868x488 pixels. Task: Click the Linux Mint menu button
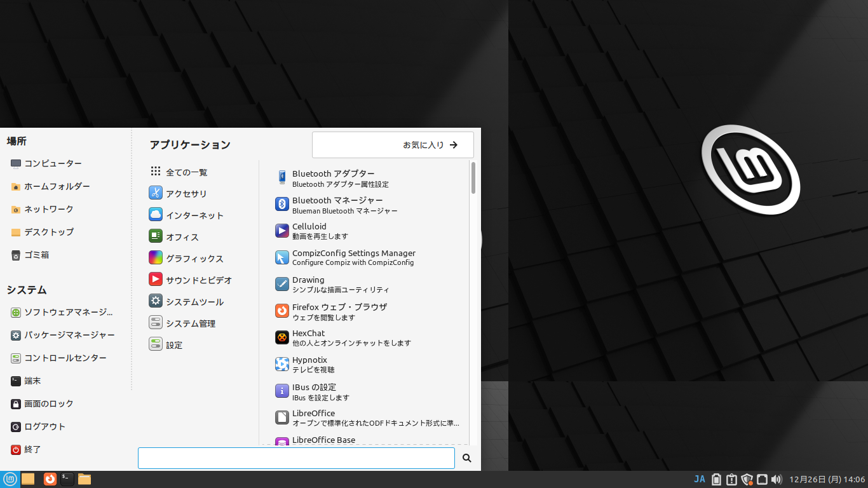pos(10,479)
